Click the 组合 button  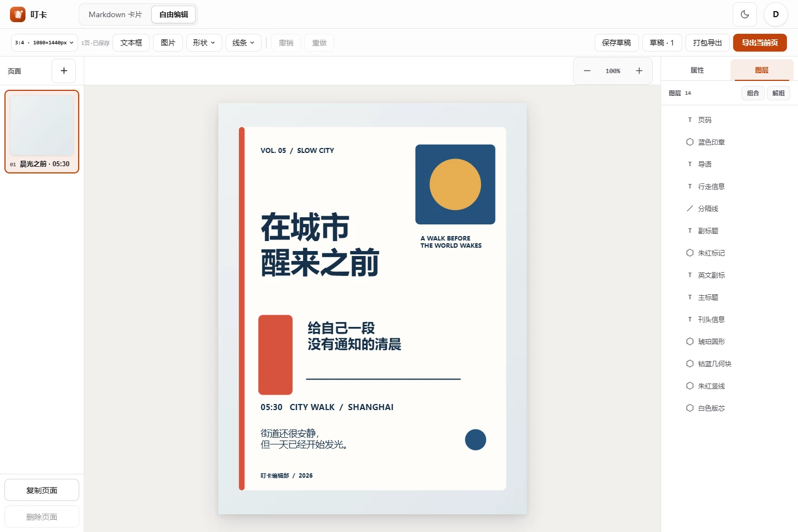(753, 93)
